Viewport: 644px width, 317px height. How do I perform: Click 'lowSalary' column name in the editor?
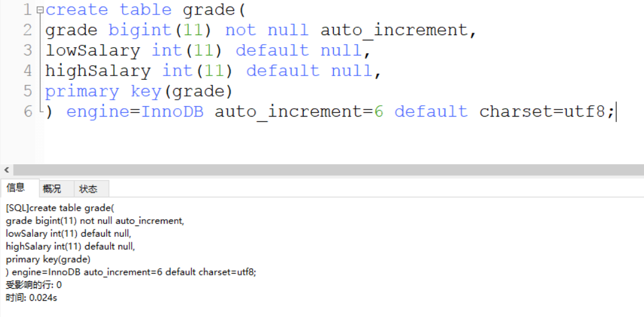93,51
